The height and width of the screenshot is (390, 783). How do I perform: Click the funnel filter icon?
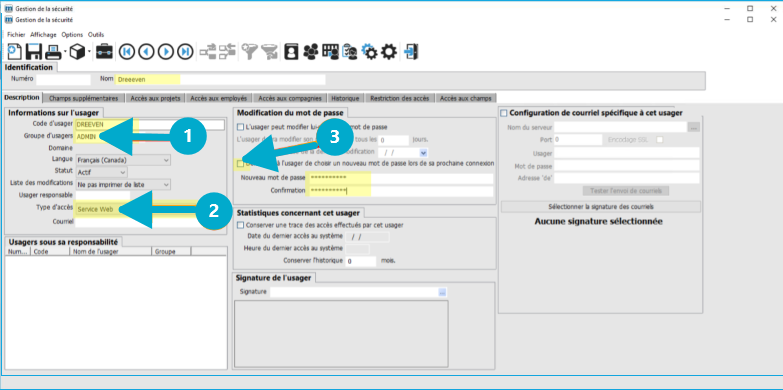coord(249,51)
